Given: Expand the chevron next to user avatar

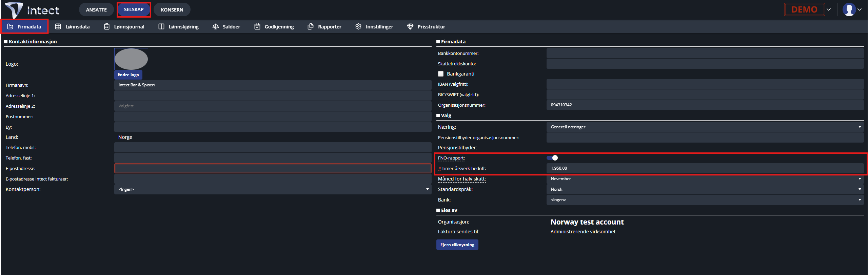Looking at the screenshot, I should tap(860, 9).
